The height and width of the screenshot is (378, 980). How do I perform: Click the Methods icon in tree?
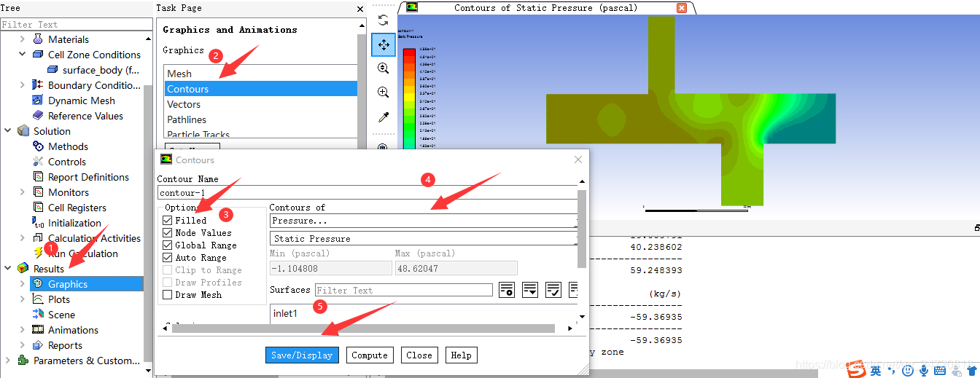tap(38, 146)
